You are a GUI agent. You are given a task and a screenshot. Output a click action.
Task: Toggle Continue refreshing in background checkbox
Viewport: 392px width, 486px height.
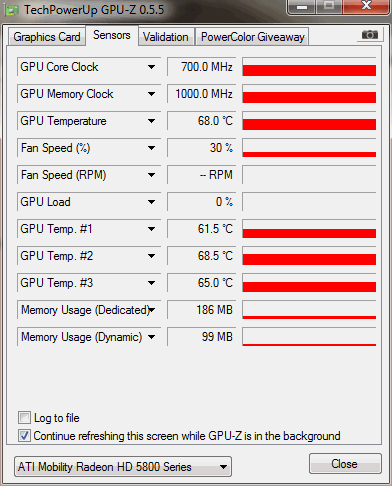24,436
